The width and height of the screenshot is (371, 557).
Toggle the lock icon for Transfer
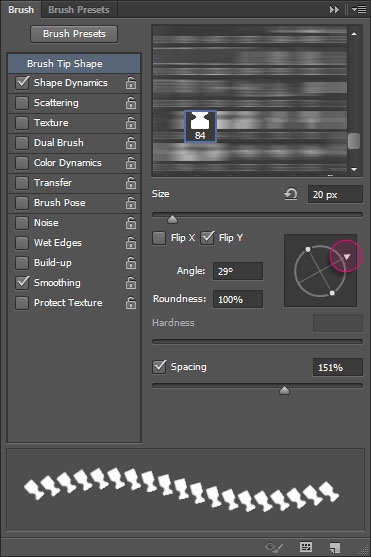point(131,183)
